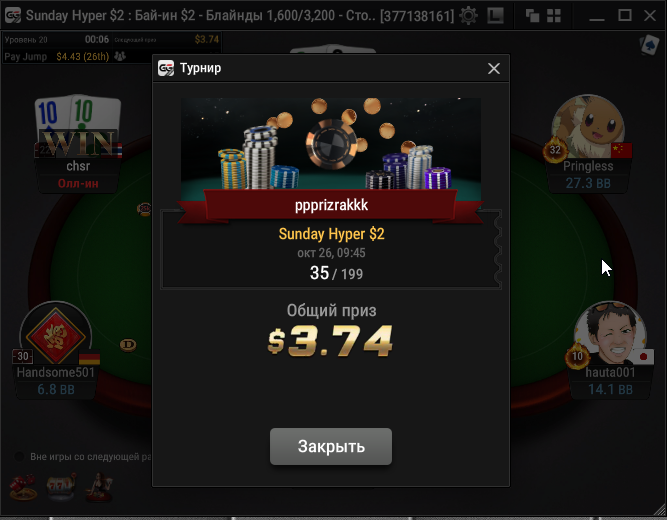Select hauta001 player avatar
The height and width of the screenshot is (520, 667).
click(610, 334)
